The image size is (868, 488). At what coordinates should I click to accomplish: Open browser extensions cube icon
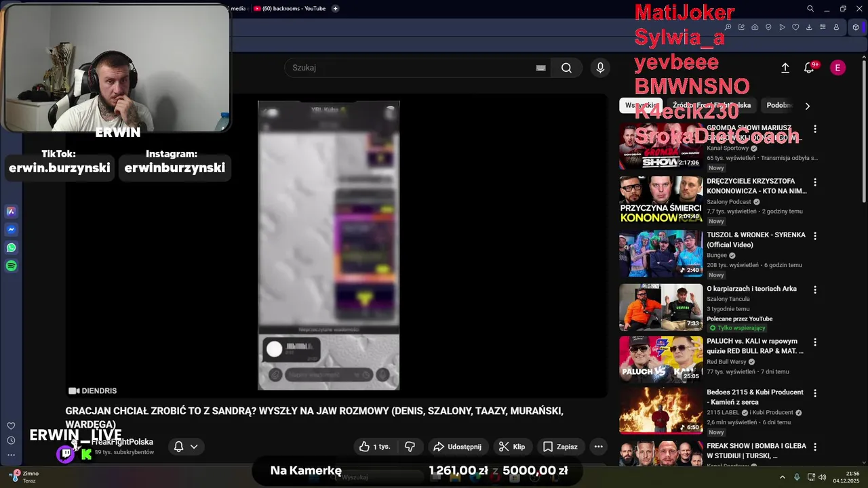[856, 27]
